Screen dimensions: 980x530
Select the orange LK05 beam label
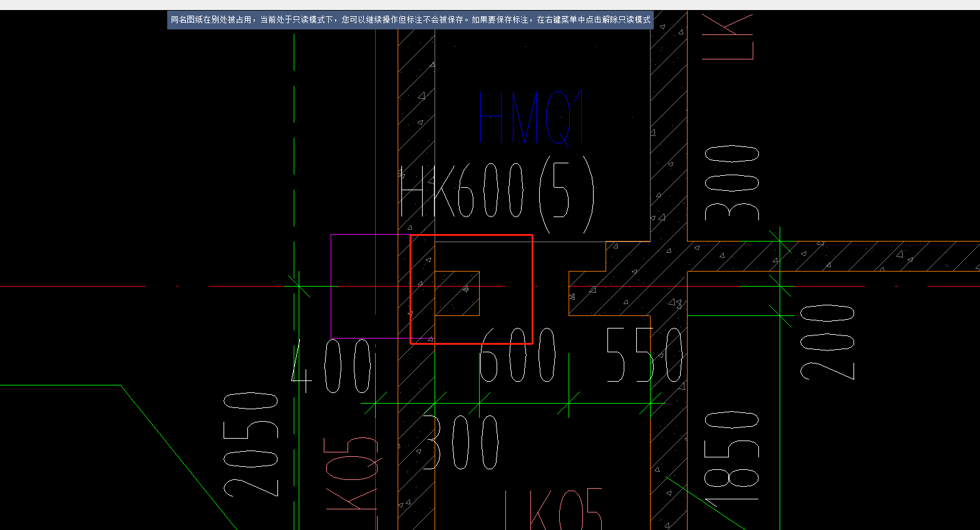tap(554, 509)
